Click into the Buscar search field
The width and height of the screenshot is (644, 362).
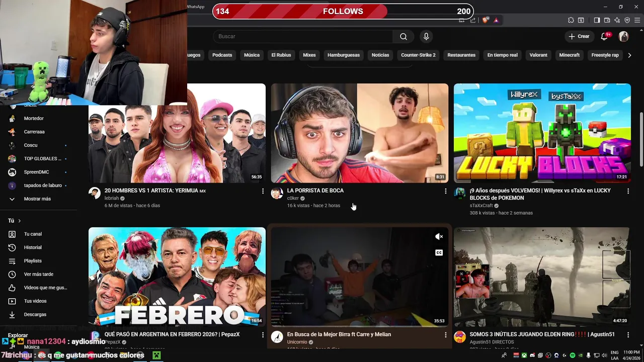303,36
